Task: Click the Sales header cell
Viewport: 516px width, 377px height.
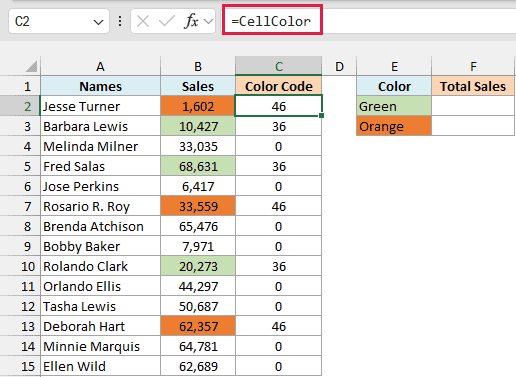Action: point(198,86)
